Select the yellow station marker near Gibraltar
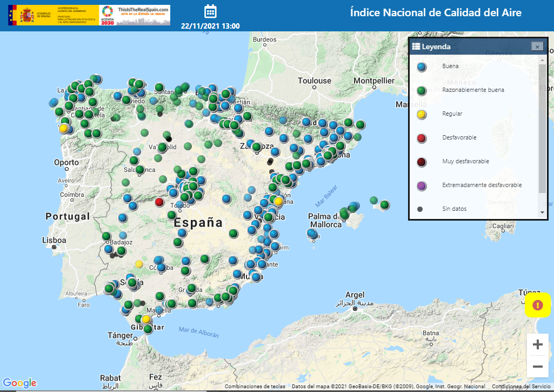The image size is (554, 392). click(146, 320)
